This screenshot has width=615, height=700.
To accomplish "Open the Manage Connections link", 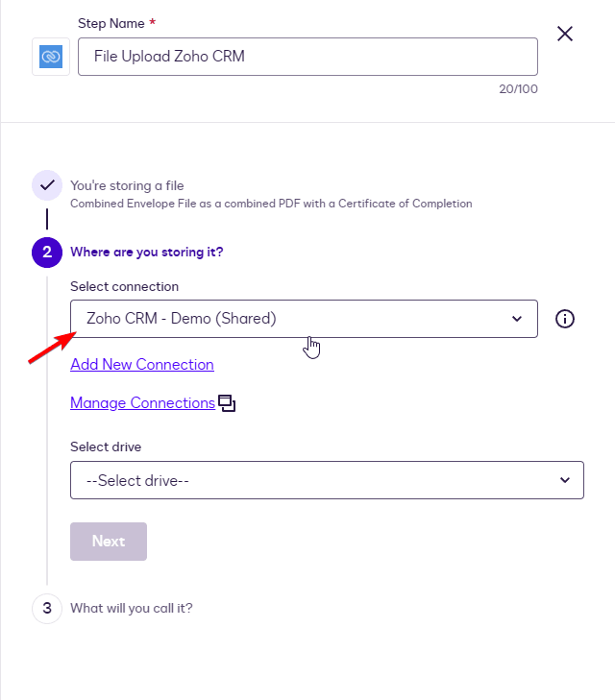I will coord(142,403).
